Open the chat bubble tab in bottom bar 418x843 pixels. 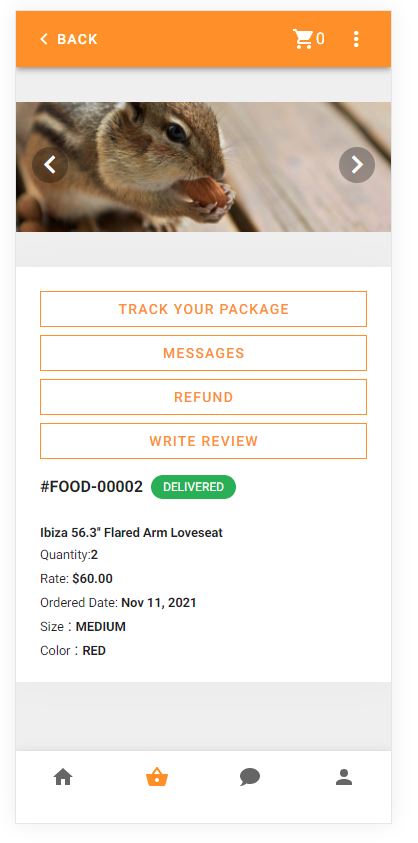point(250,777)
